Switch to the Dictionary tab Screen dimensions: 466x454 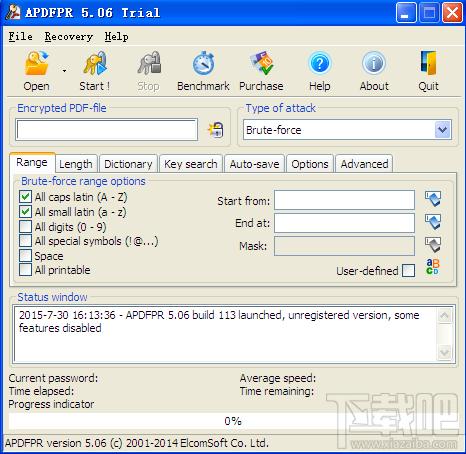tap(128, 164)
